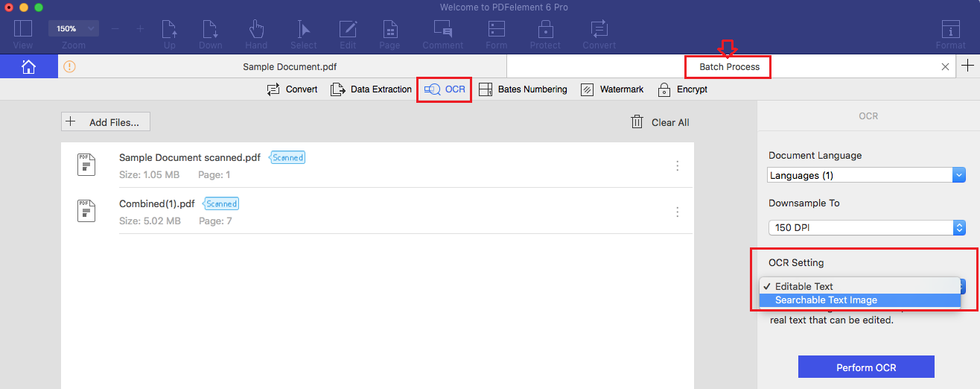Screen dimensions: 980x389
Task: Choose the Bates Numbering tool
Action: 522,89
